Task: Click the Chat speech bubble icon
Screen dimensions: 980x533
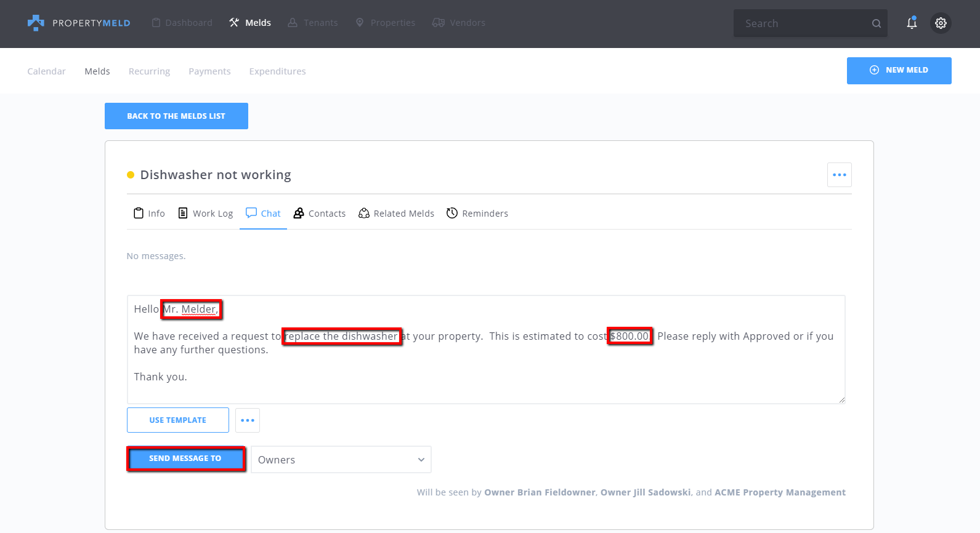Action: [251, 213]
